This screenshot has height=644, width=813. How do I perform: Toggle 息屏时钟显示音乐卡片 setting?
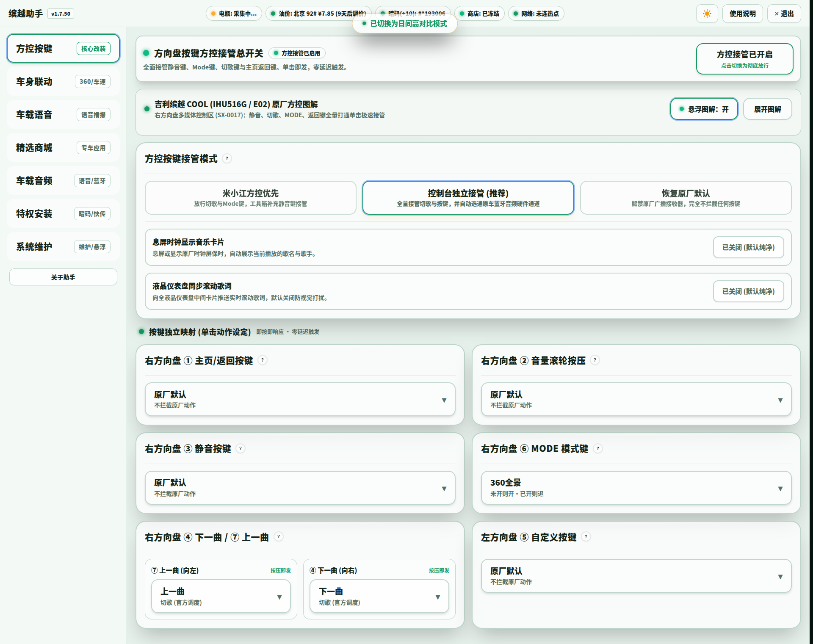click(x=748, y=247)
